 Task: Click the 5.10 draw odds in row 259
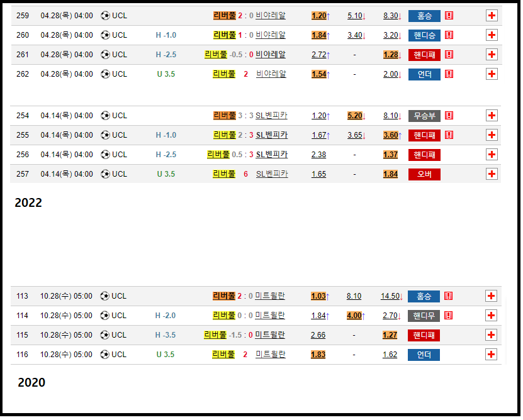point(355,16)
